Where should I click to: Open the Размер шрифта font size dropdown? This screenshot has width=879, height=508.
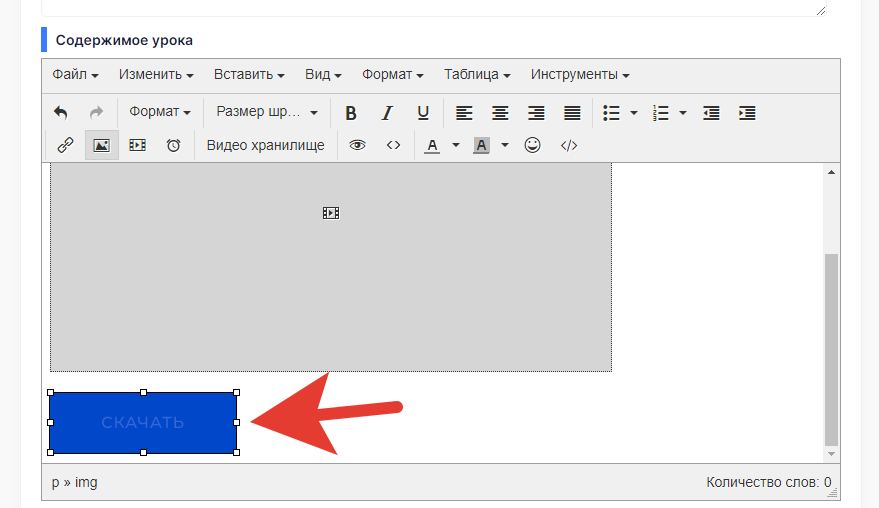coord(267,112)
